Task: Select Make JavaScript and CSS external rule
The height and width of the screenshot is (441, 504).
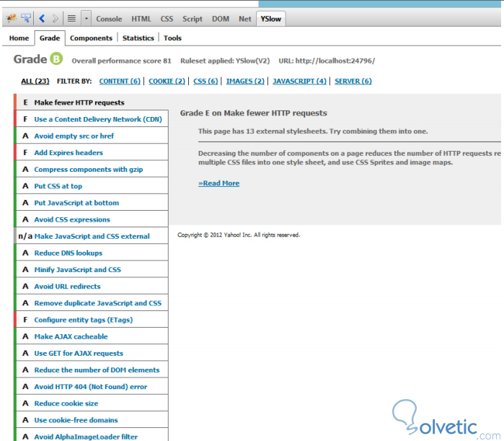Action: click(92, 236)
